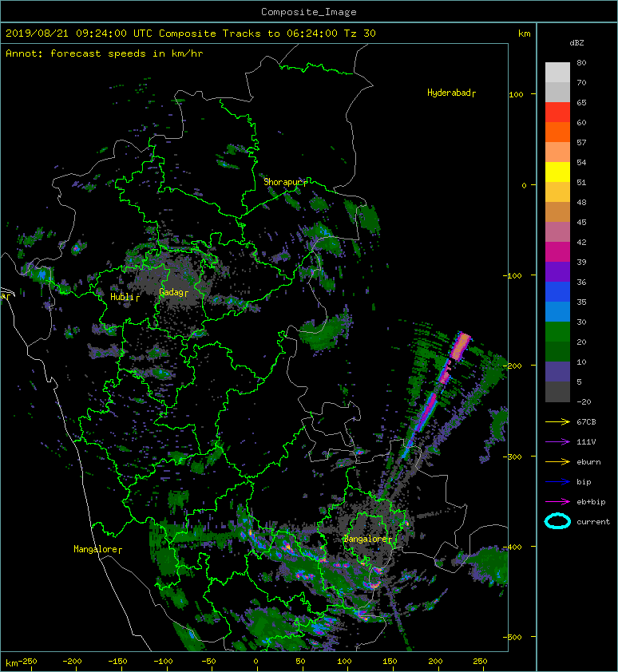The image size is (618, 672).
Task: Click the 'eburn' legend label
Action: pyautogui.click(x=588, y=462)
